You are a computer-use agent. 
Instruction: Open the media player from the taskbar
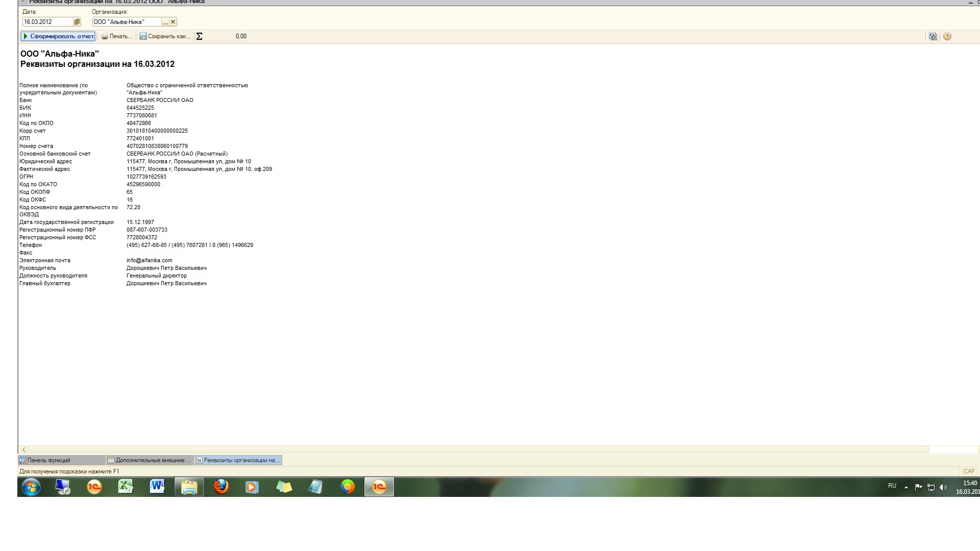point(252,487)
